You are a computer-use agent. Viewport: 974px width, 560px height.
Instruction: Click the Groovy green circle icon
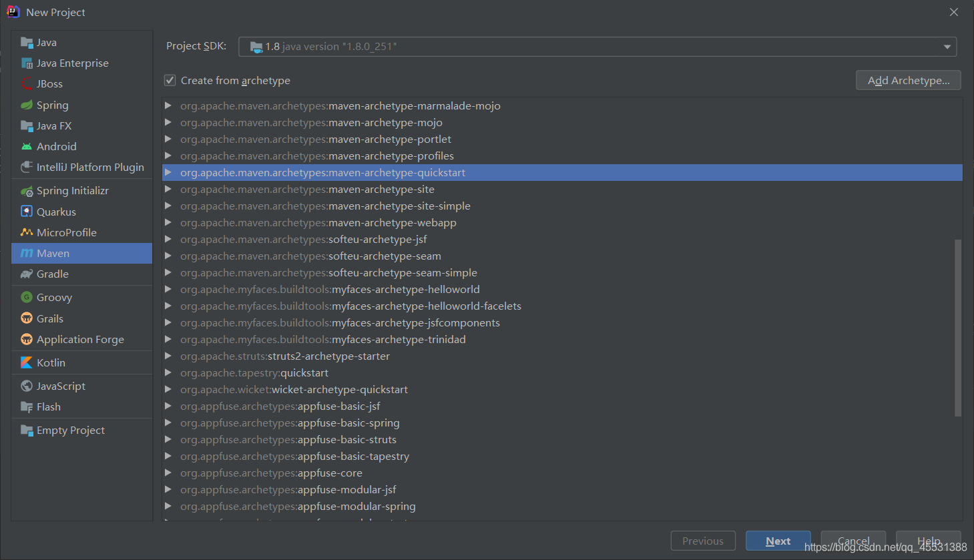pos(27,298)
